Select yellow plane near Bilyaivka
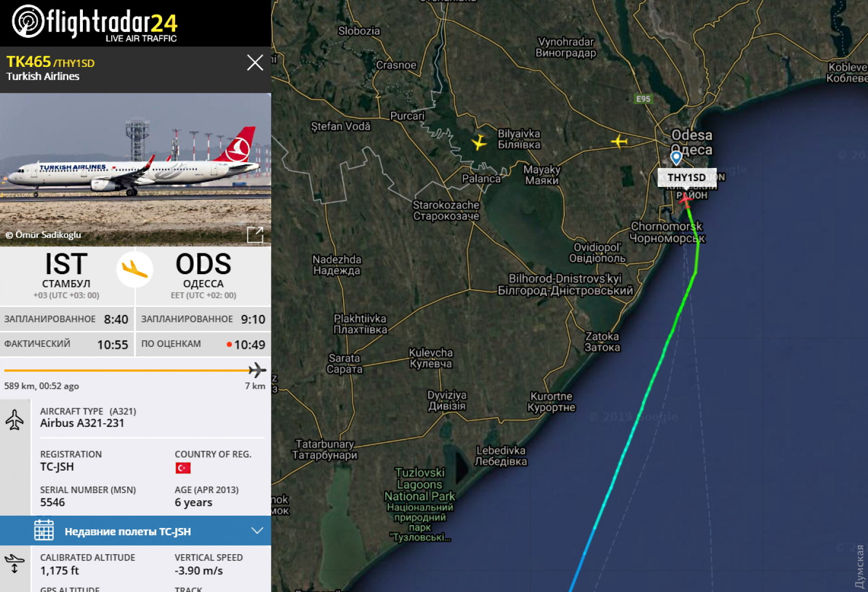 (479, 142)
